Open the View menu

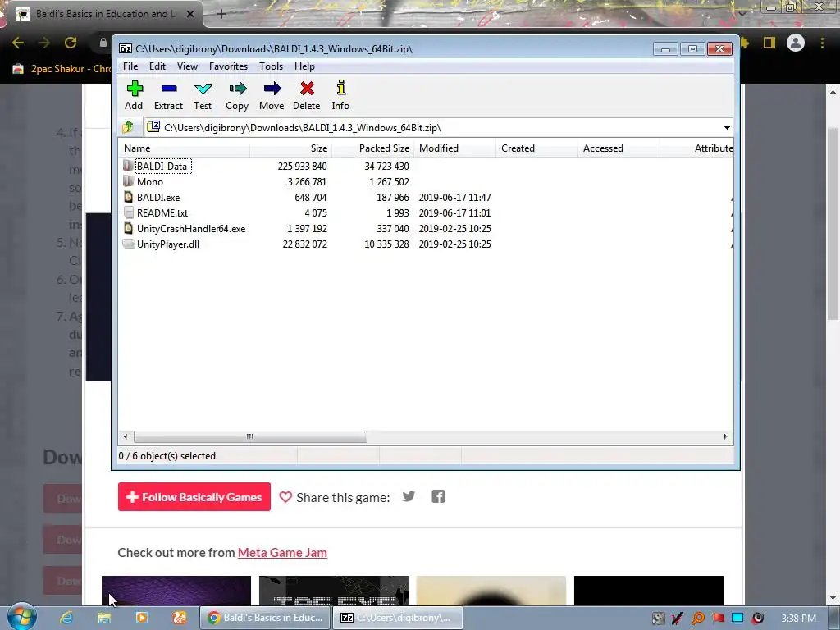pyautogui.click(x=188, y=66)
